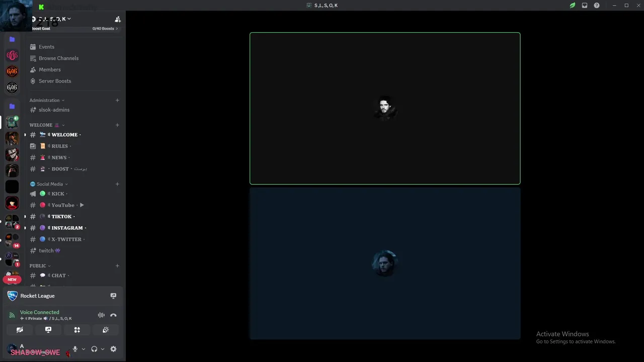The height and width of the screenshot is (362, 644).
Task: Select the red-haired avatar server icon
Action: (12, 203)
